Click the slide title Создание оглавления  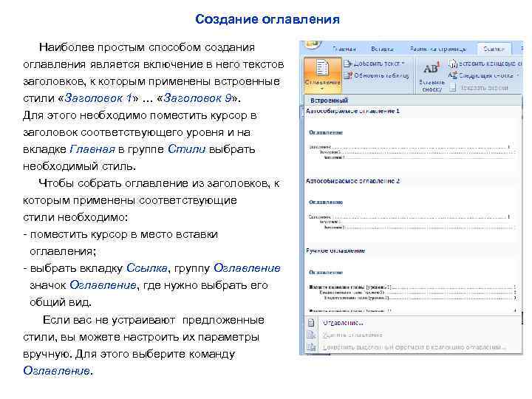tap(267, 19)
